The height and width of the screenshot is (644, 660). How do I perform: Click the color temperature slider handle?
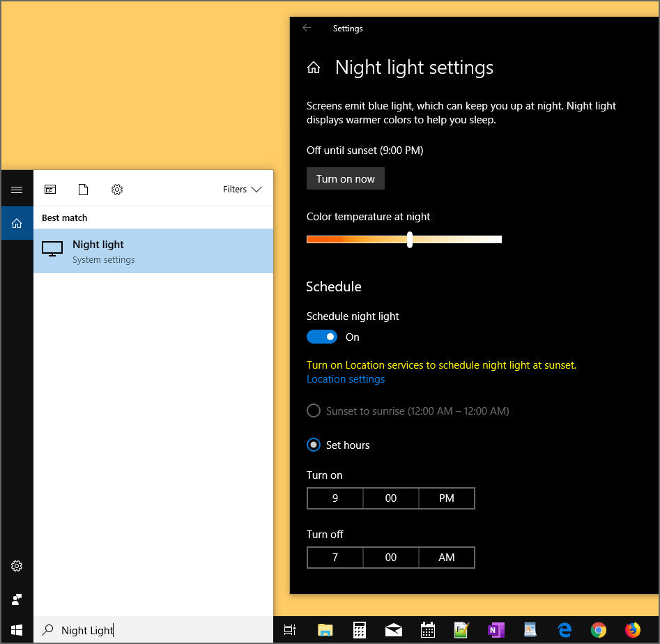tap(410, 240)
